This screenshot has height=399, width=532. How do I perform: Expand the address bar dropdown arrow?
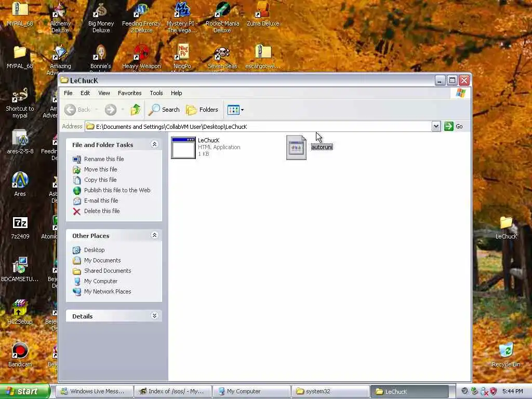pos(436,127)
